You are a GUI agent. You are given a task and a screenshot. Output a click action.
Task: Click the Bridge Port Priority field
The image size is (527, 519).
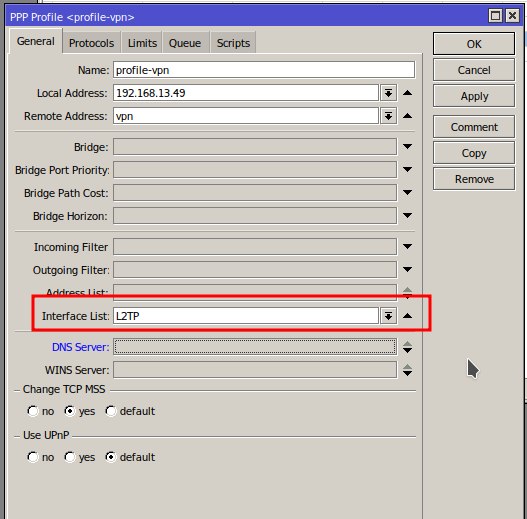tap(255, 170)
